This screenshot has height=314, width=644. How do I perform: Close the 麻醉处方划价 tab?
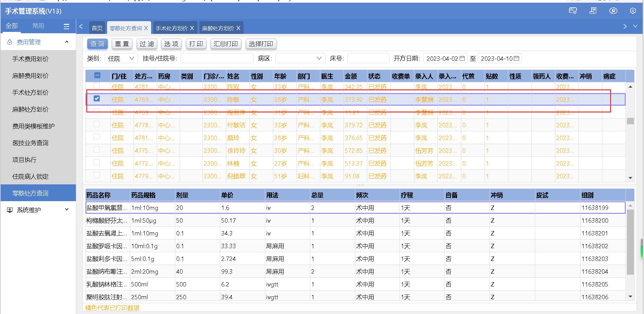(x=238, y=28)
